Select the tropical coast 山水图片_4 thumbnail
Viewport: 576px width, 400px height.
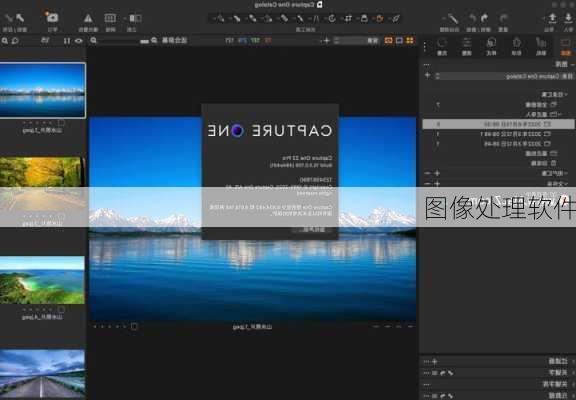(x=42, y=280)
